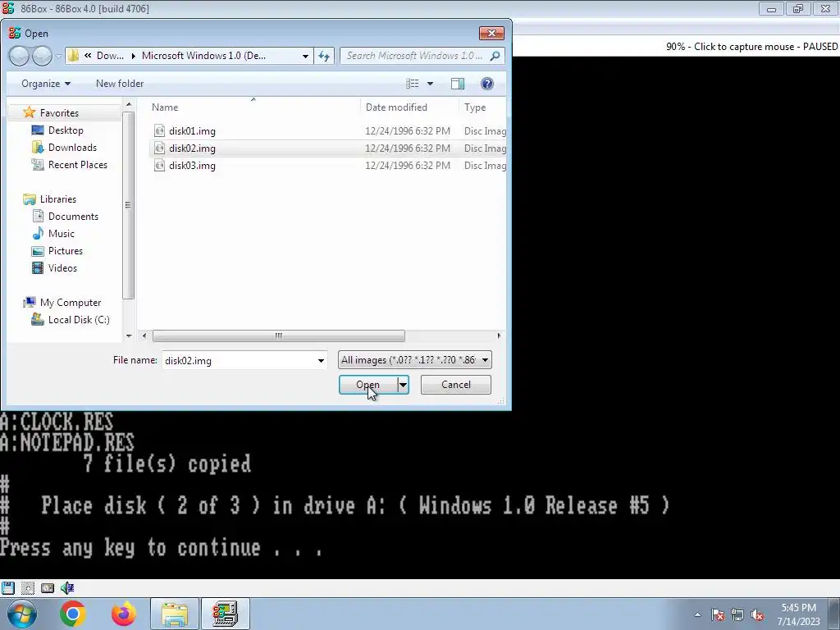Click the network tray icon

(x=737, y=615)
